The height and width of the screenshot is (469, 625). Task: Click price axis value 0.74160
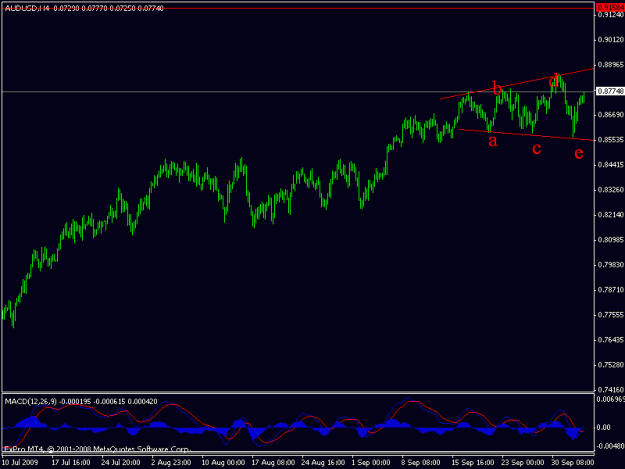610,390
